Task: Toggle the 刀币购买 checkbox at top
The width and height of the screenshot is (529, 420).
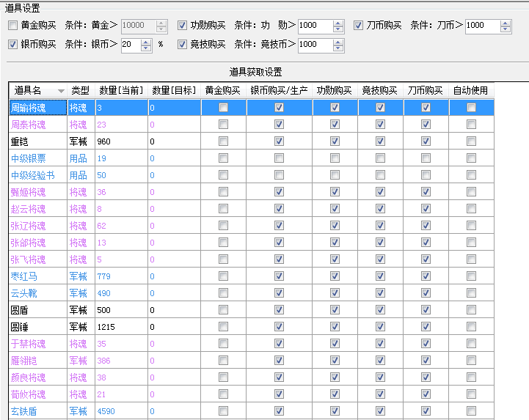Action: point(359,26)
